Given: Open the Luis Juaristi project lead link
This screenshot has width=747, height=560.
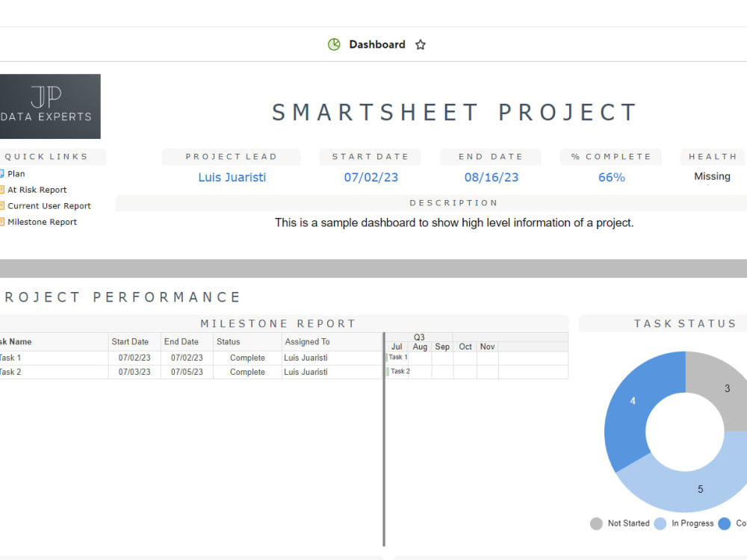Looking at the screenshot, I should tap(232, 177).
